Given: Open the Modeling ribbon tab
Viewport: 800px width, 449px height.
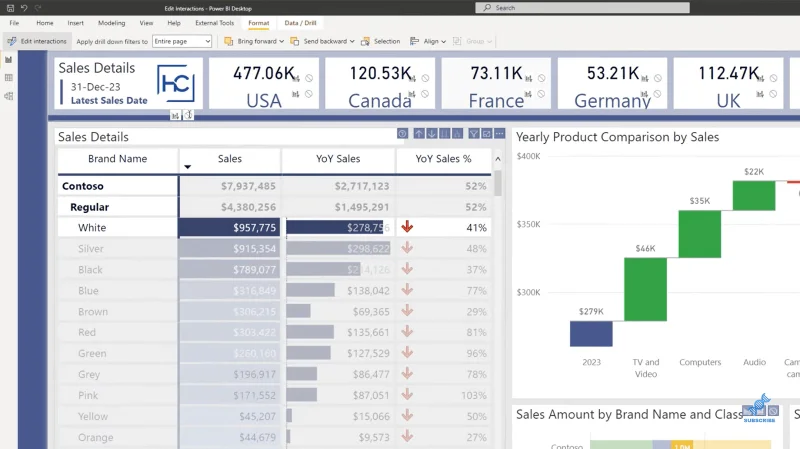Looking at the screenshot, I should [111, 23].
